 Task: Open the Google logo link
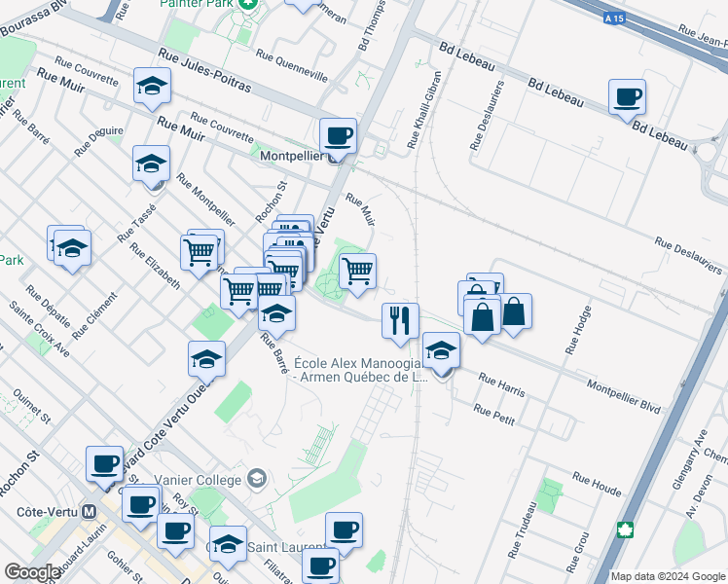32,572
